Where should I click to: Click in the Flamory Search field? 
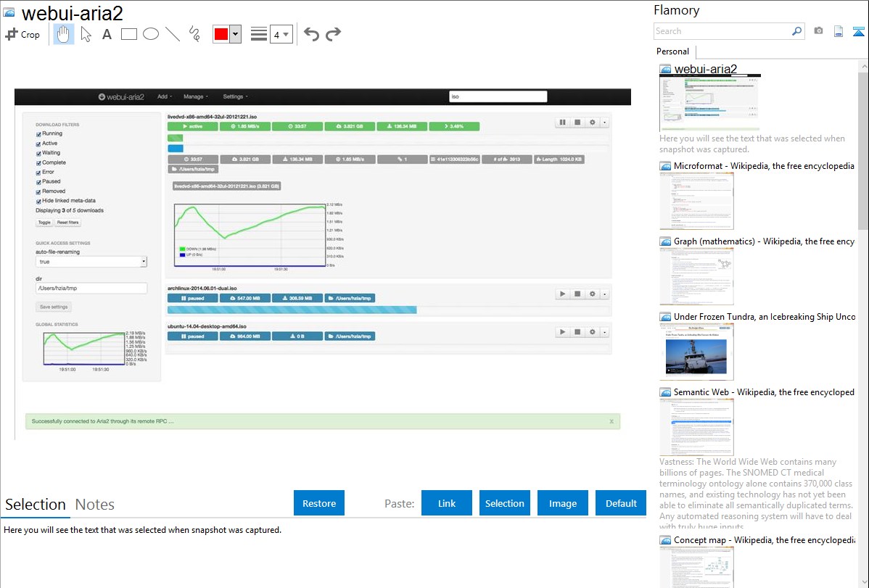[722, 31]
